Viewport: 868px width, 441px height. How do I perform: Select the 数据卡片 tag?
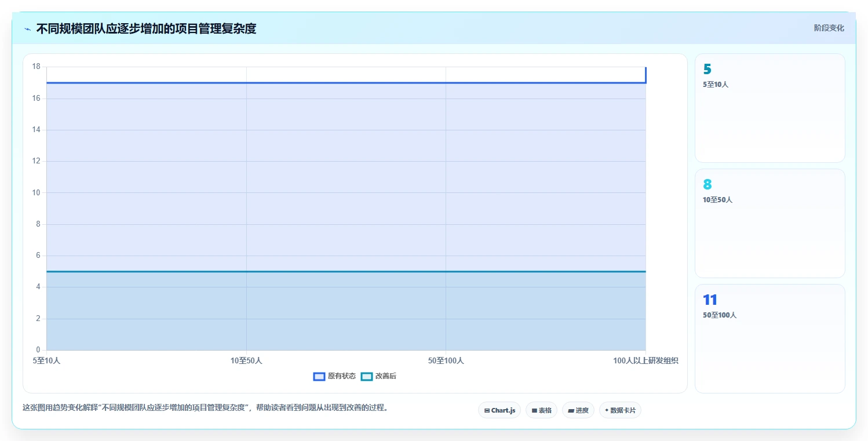click(x=620, y=410)
